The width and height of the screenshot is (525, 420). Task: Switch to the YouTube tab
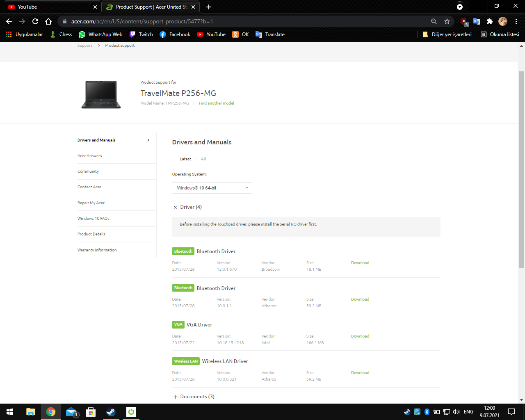[x=51, y=7]
